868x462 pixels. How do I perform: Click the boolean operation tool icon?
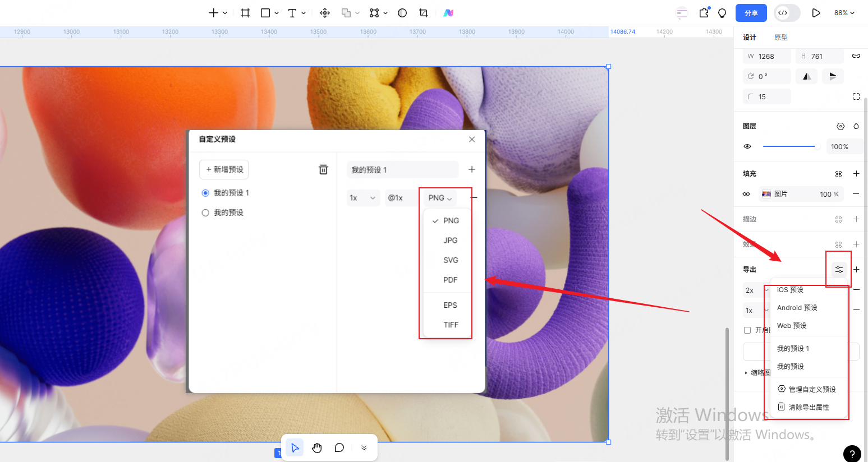(346, 13)
